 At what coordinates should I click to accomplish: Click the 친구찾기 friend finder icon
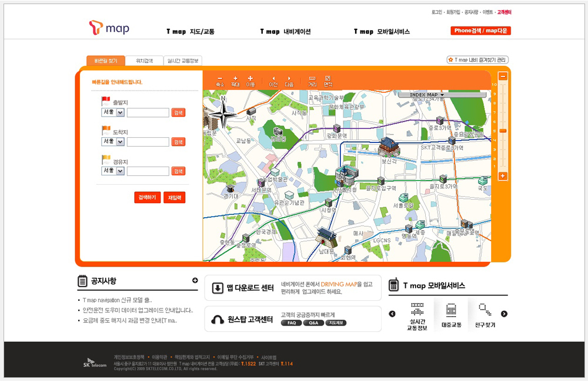click(x=485, y=315)
